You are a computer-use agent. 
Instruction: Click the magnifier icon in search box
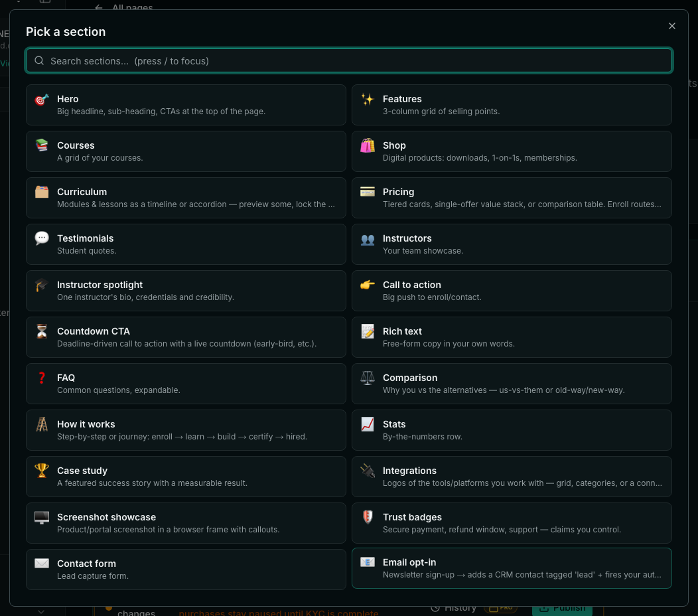coord(39,60)
